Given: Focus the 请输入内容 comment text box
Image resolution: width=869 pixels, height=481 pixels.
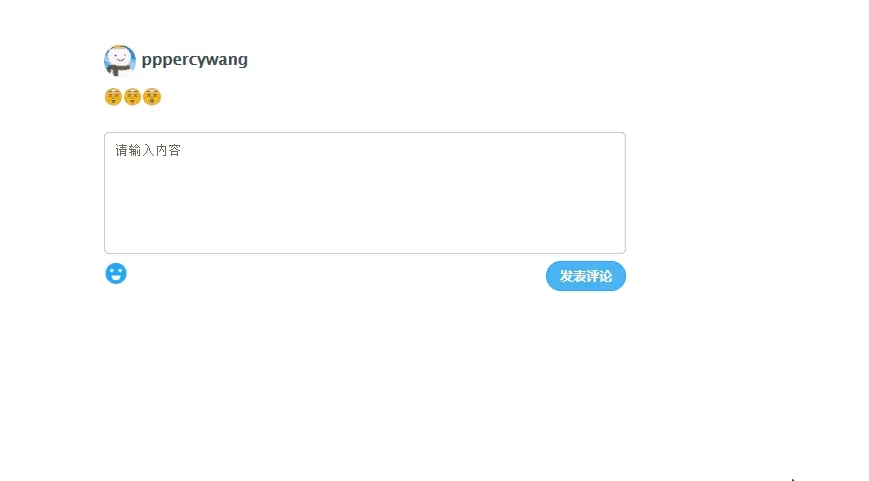Looking at the screenshot, I should pos(364,193).
